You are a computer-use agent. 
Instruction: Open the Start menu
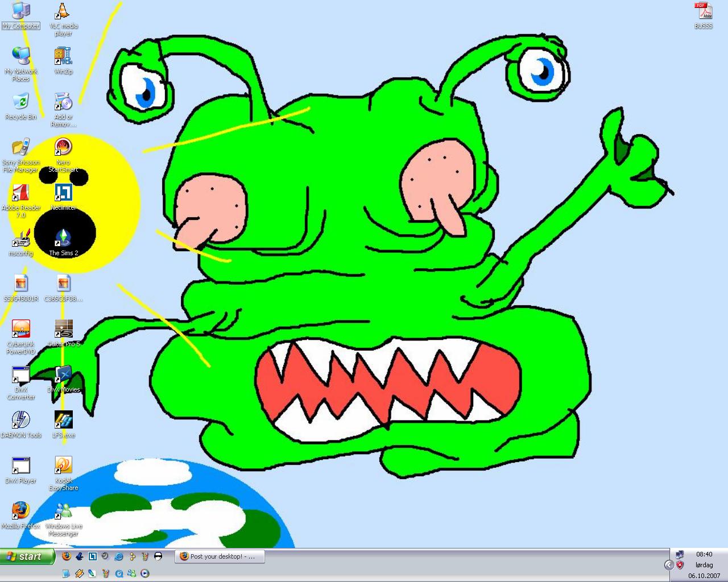27,556
